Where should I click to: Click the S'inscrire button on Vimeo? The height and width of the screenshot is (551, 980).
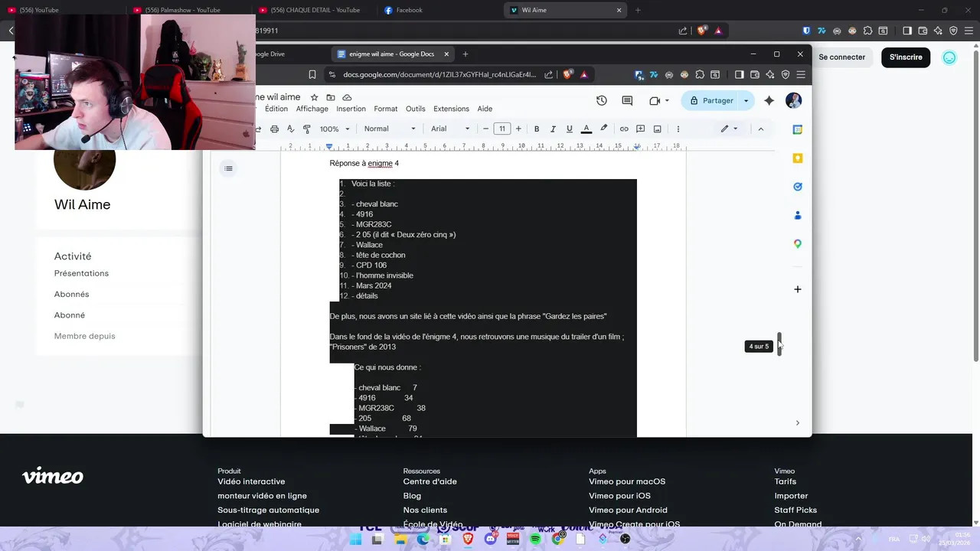906,57
